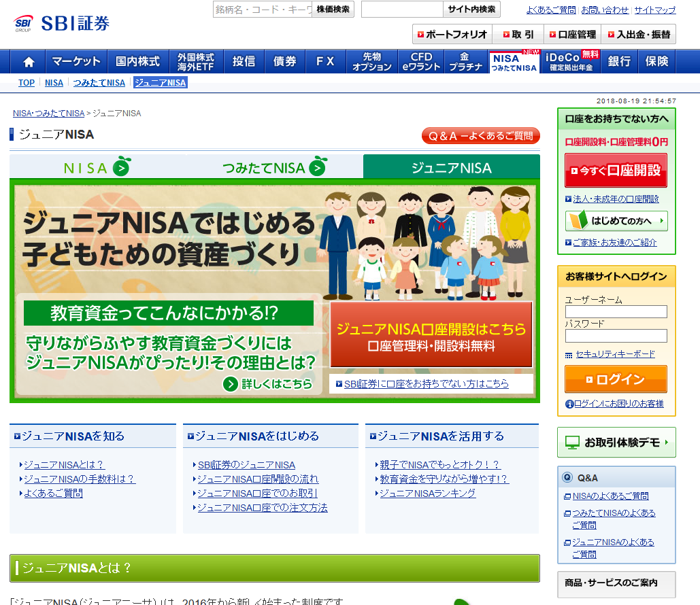The height and width of the screenshot is (605, 700).
Task: Open the iDeCo 確定拠出年金 menu
Action: point(571,62)
